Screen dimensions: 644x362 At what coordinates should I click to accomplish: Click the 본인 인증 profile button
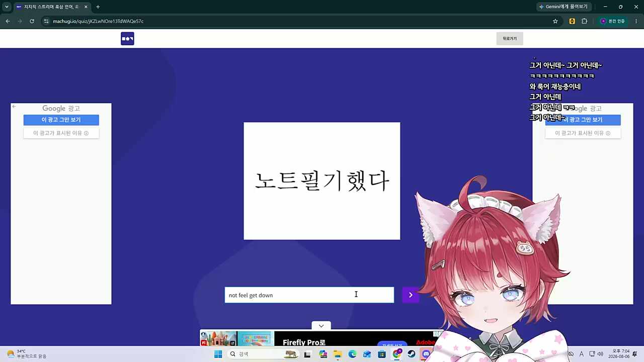tap(612, 21)
